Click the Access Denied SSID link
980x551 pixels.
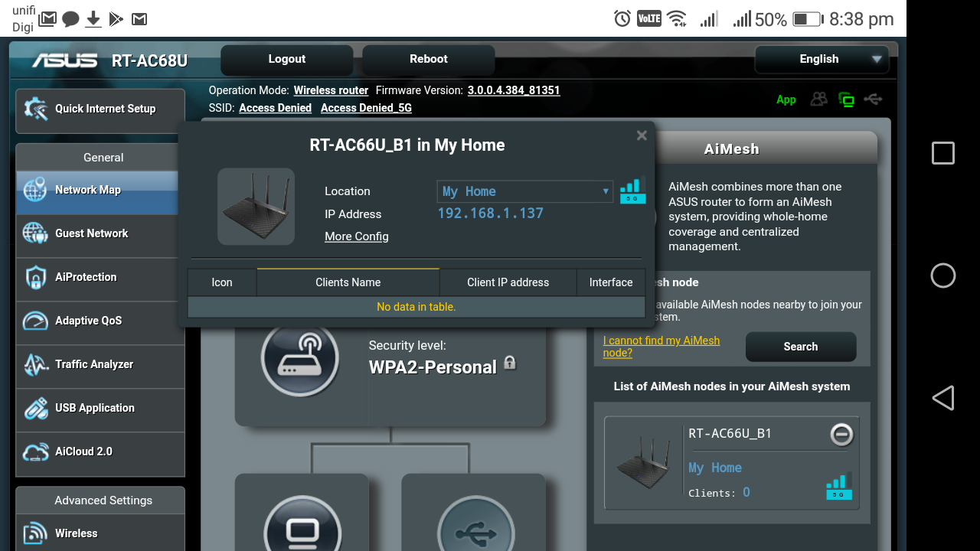click(x=276, y=108)
